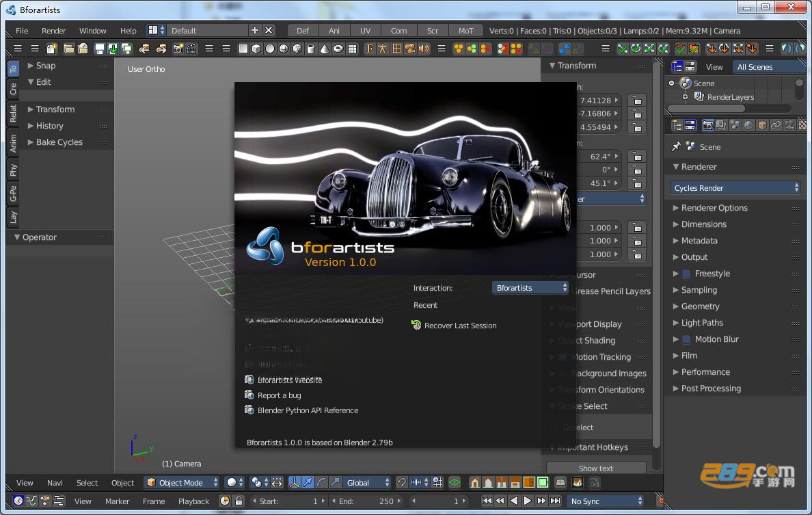Click the camera render image icon

click(x=178, y=49)
